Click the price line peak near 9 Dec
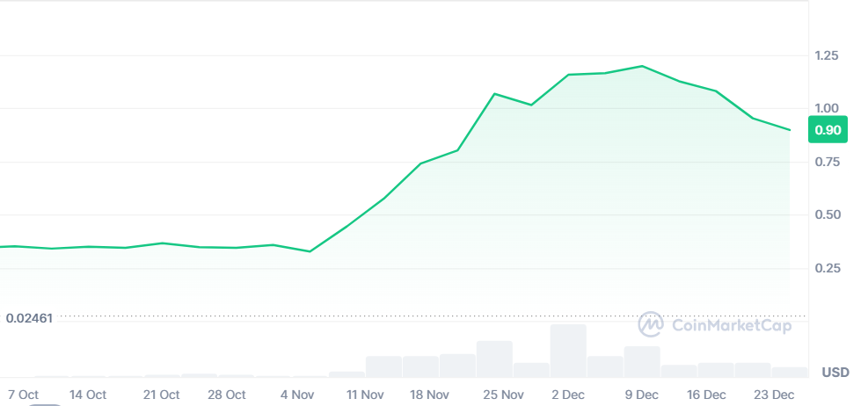The width and height of the screenshot is (868, 406). click(642, 66)
